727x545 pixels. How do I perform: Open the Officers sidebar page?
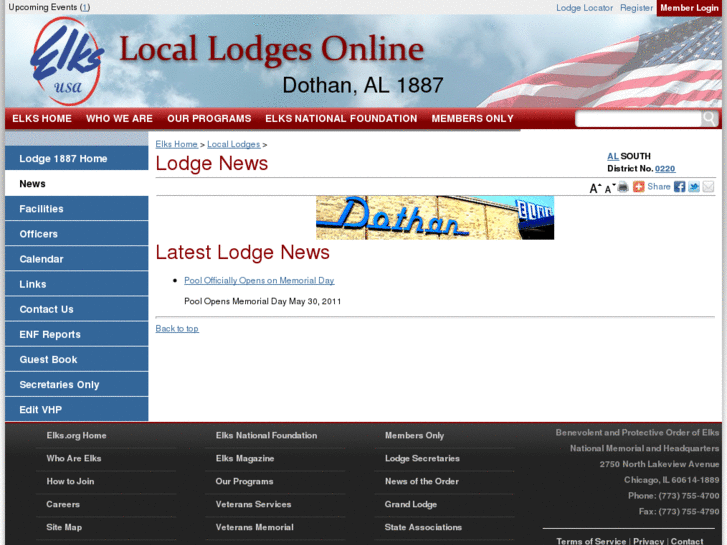coord(77,234)
